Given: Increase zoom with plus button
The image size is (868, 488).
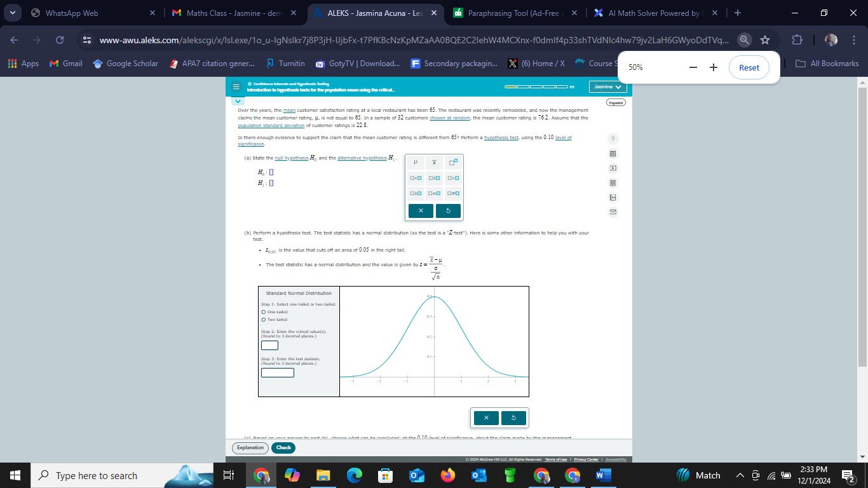Looking at the screenshot, I should 714,67.
